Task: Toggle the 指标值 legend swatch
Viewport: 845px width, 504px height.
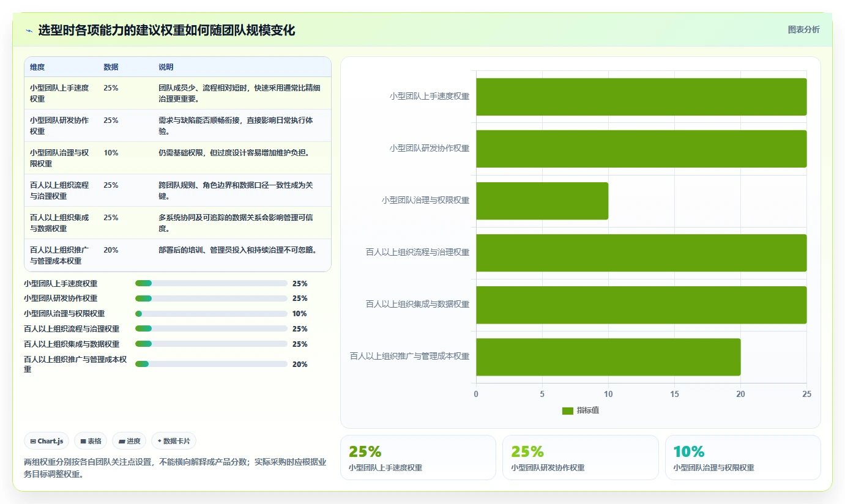Action: [568, 410]
